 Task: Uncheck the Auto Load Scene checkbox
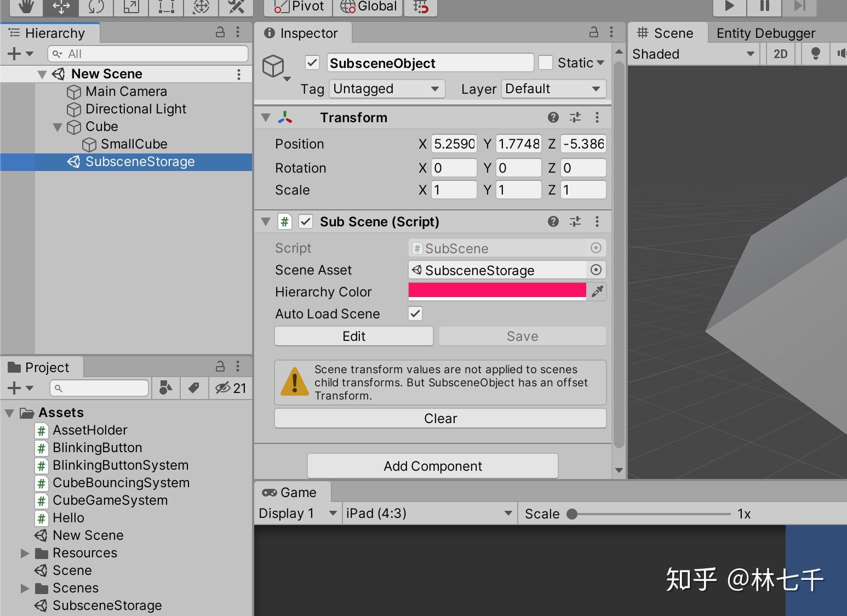click(415, 313)
